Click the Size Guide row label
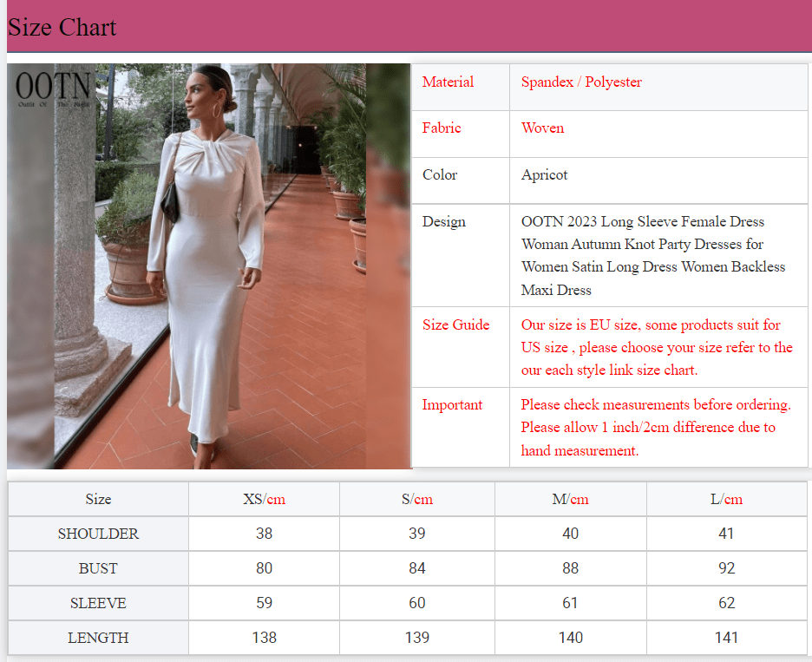 455,324
